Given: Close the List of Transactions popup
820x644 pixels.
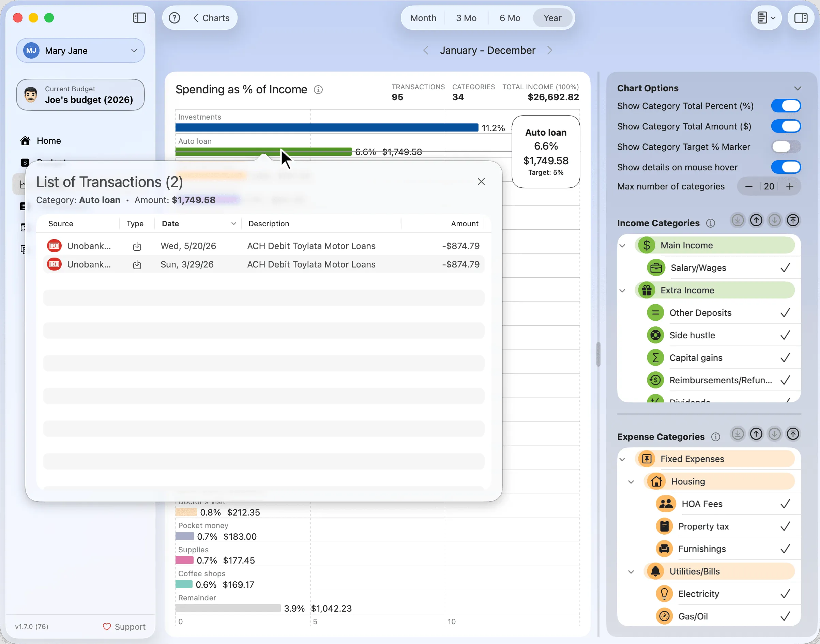Looking at the screenshot, I should click(x=481, y=182).
